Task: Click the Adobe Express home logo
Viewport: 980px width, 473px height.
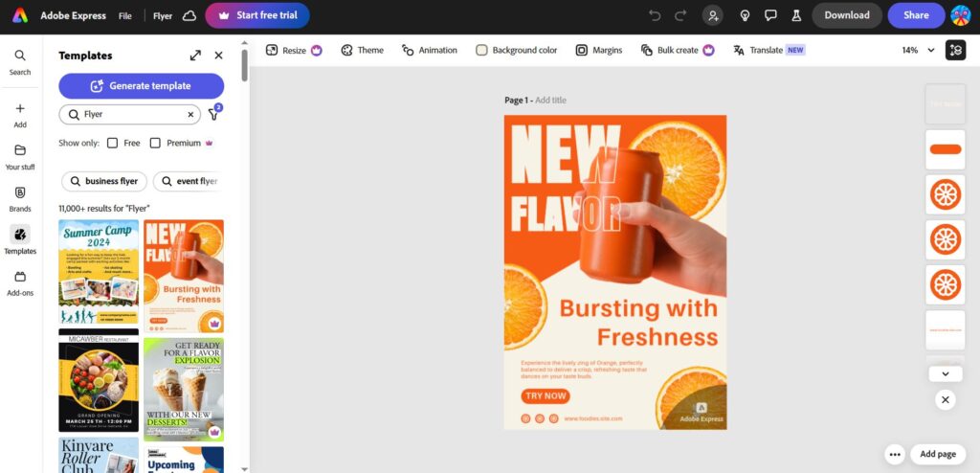Action: point(20,15)
